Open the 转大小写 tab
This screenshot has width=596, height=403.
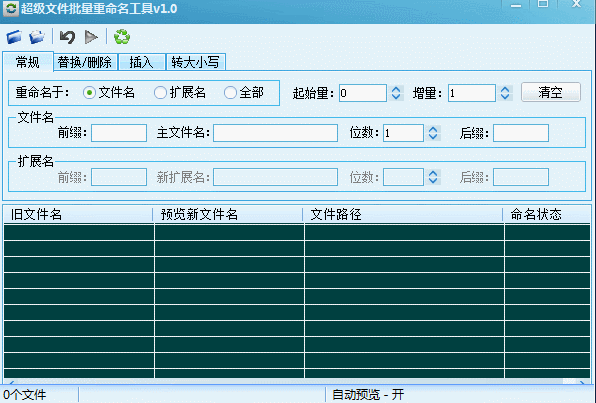pos(195,62)
